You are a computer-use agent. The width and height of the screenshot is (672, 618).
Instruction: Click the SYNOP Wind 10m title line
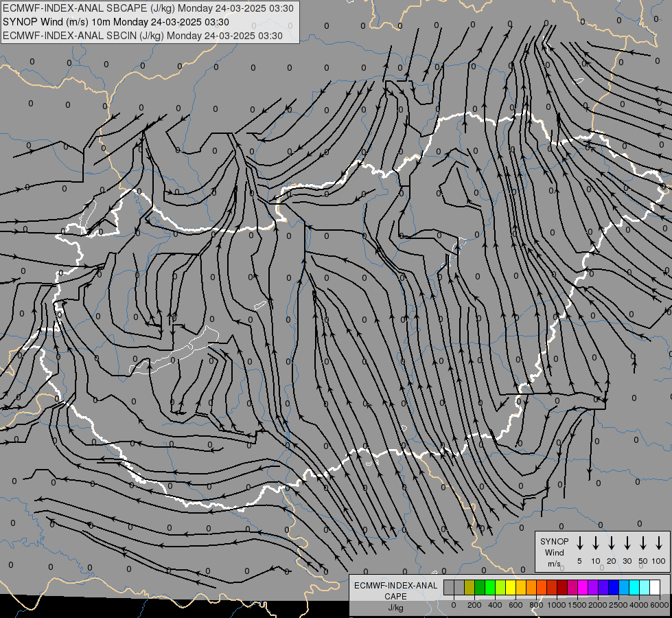click(x=116, y=22)
